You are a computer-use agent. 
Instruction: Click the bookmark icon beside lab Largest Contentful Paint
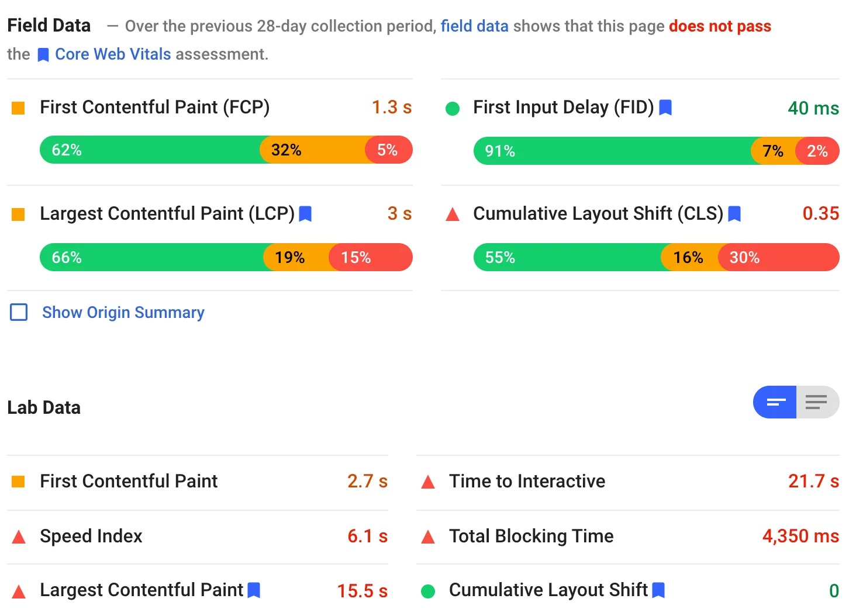(254, 590)
